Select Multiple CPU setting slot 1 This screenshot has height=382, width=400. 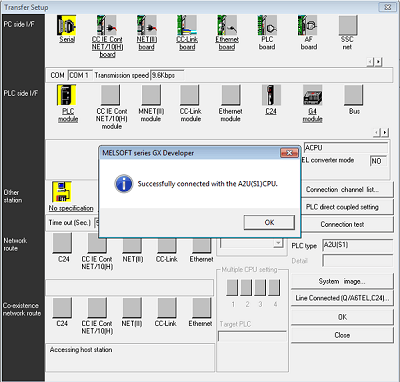pyautogui.click(x=232, y=287)
